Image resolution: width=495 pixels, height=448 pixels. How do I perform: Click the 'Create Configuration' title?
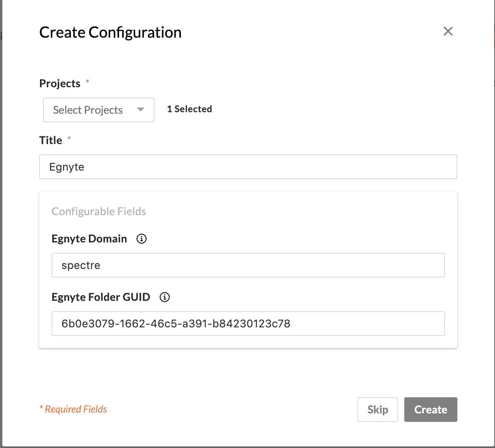(x=110, y=32)
